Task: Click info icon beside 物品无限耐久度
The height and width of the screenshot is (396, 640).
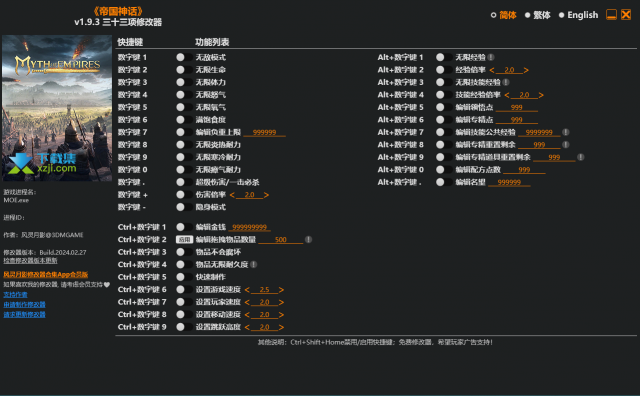Action: pyautogui.click(x=254, y=265)
